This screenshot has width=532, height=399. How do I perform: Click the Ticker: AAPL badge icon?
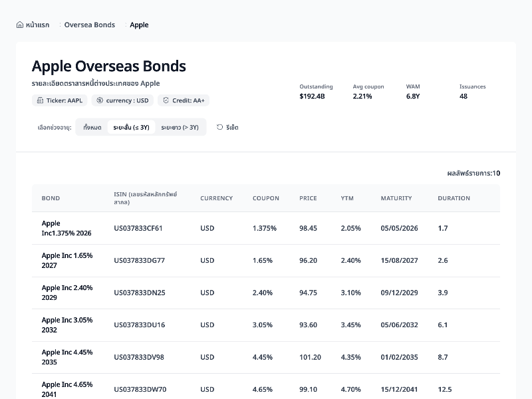point(40,100)
